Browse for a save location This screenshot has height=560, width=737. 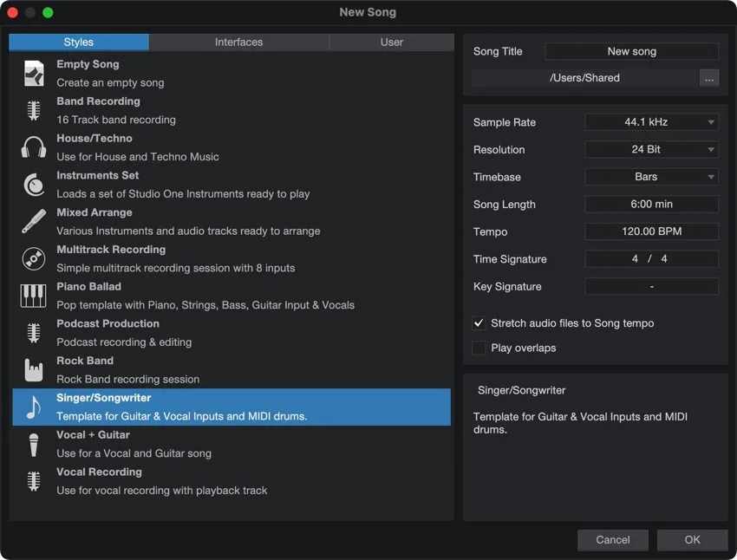(708, 77)
